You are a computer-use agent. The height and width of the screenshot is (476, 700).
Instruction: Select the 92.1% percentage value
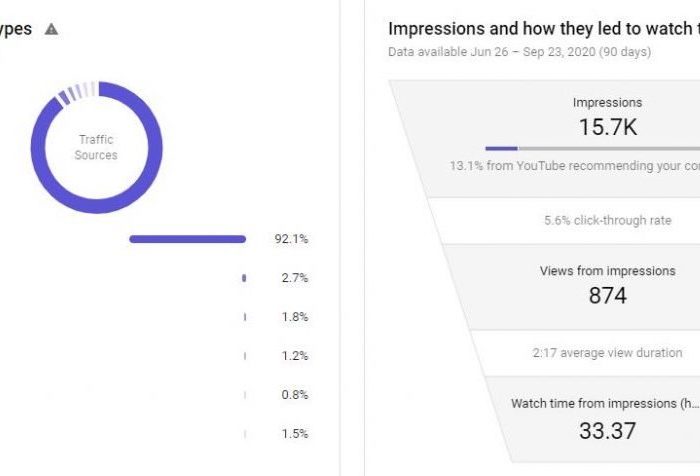pos(291,239)
